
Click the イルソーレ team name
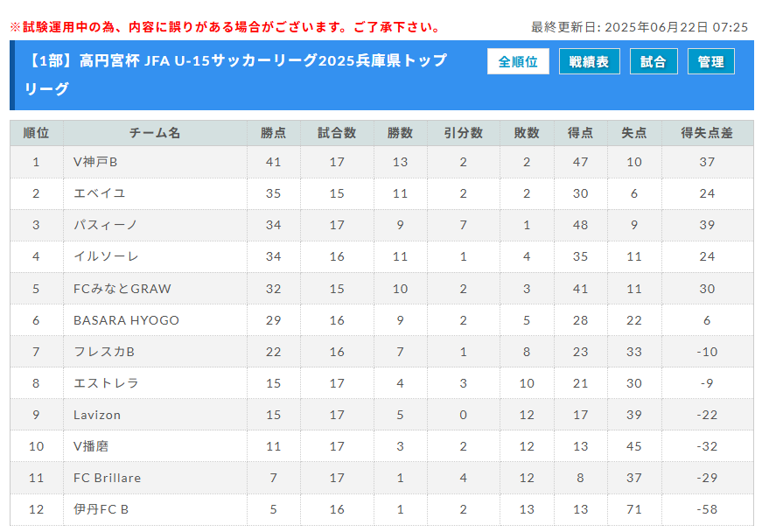106,256
